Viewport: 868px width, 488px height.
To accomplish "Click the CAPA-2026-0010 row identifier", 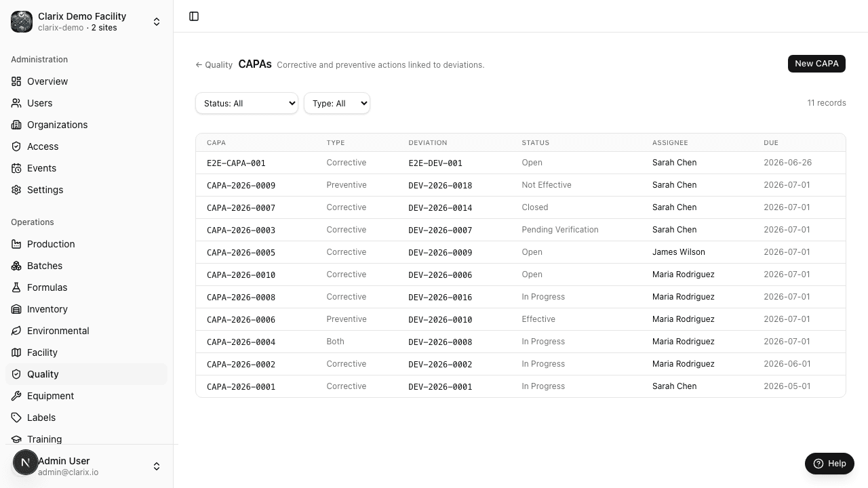I will coord(241,274).
